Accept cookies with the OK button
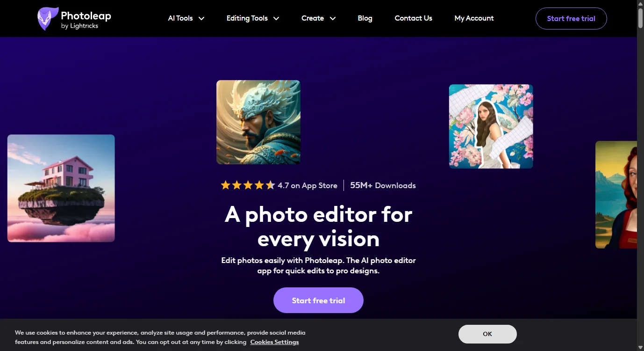Image resolution: width=644 pixels, height=351 pixels. (487, 334)
